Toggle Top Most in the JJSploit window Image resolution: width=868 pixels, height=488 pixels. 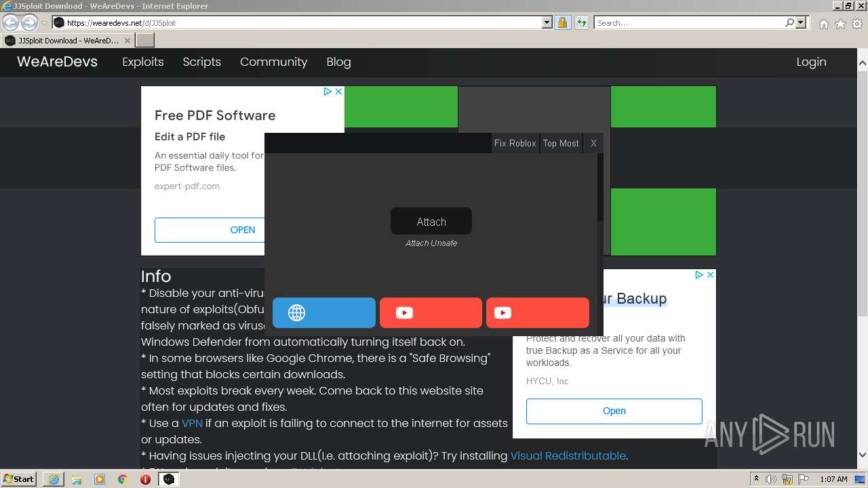[561, 143]
